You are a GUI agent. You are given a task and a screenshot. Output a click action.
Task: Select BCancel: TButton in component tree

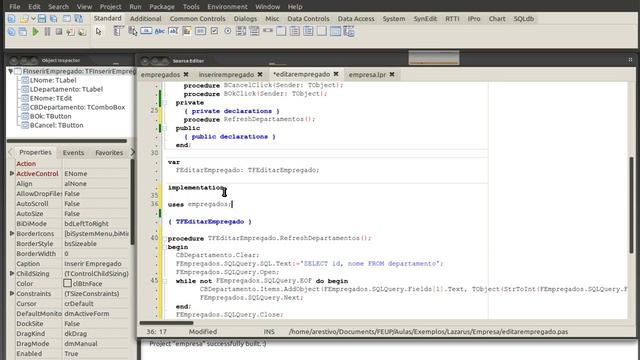pyautogui.click(x=56, y=125)
